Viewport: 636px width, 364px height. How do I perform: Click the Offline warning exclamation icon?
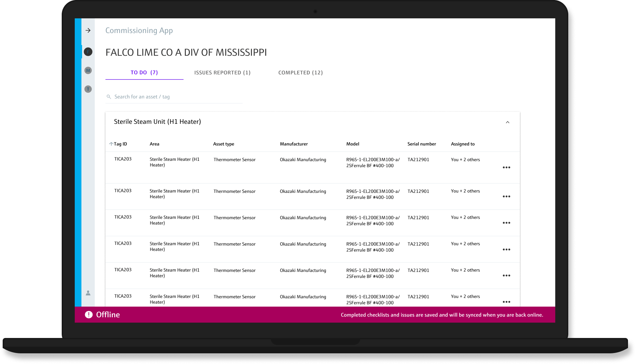click(x=89, y=315)
